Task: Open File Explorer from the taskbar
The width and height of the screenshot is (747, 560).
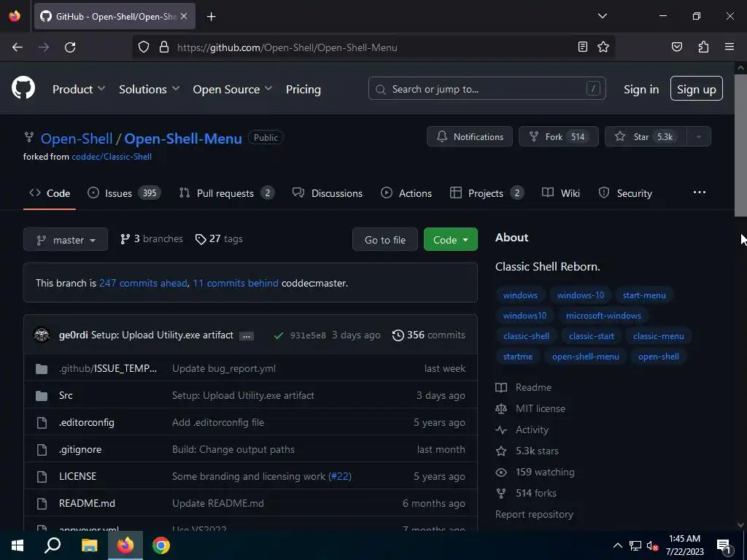Action: (89, 545)
